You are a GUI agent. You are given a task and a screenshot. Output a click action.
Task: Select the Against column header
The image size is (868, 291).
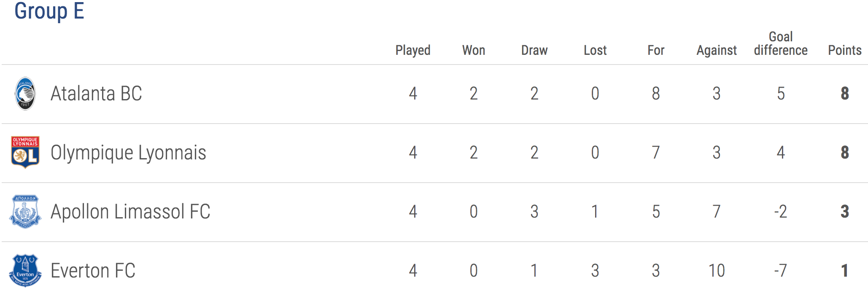pos(717,51)
